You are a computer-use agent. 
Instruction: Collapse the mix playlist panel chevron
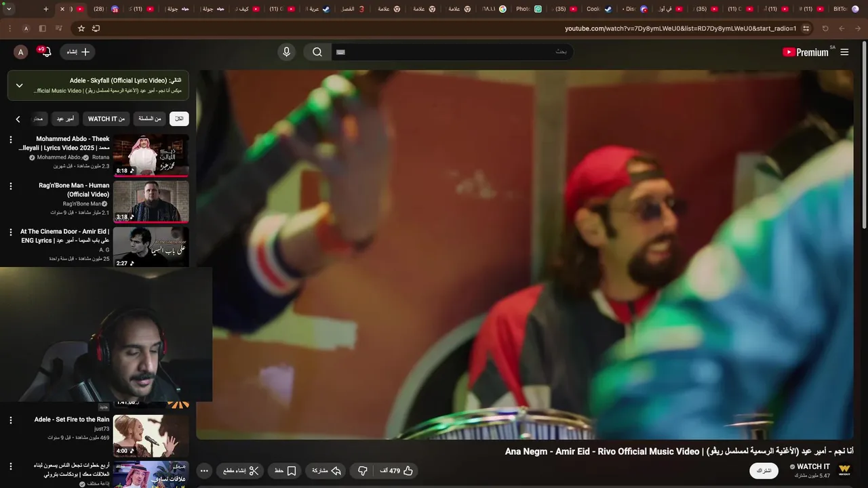click(19, 85)
